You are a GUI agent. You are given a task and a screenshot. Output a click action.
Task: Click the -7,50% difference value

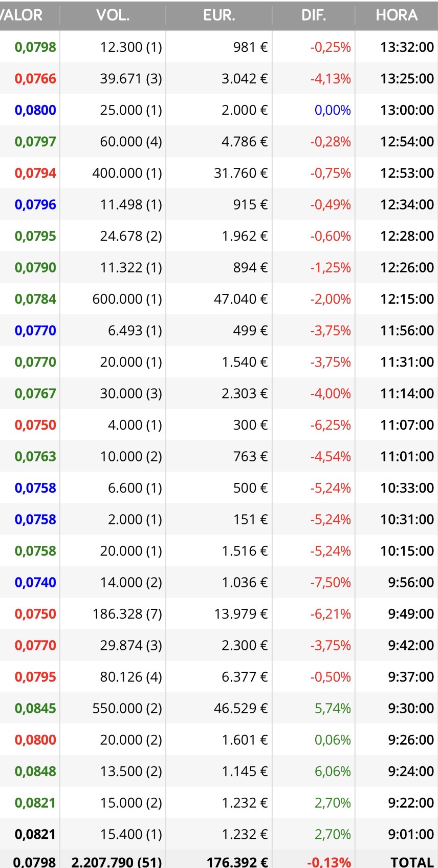331,582
